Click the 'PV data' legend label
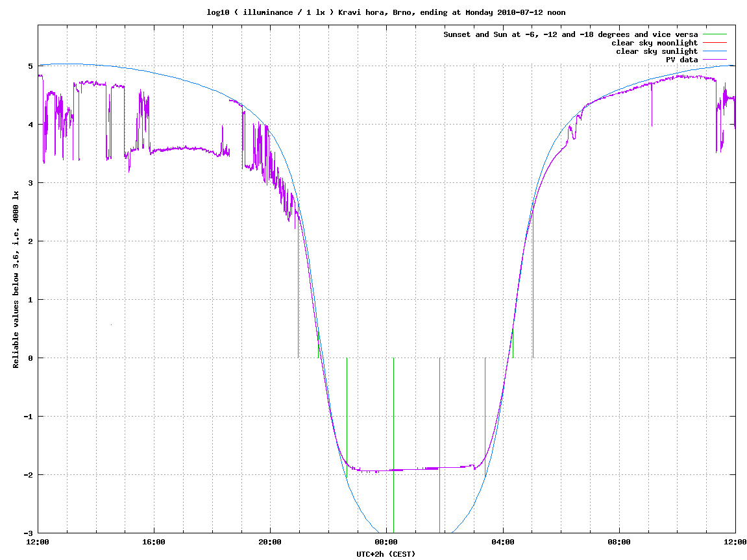Image resolution: width=747 pixels, height=560 pixels. click(x=681, y=60)
